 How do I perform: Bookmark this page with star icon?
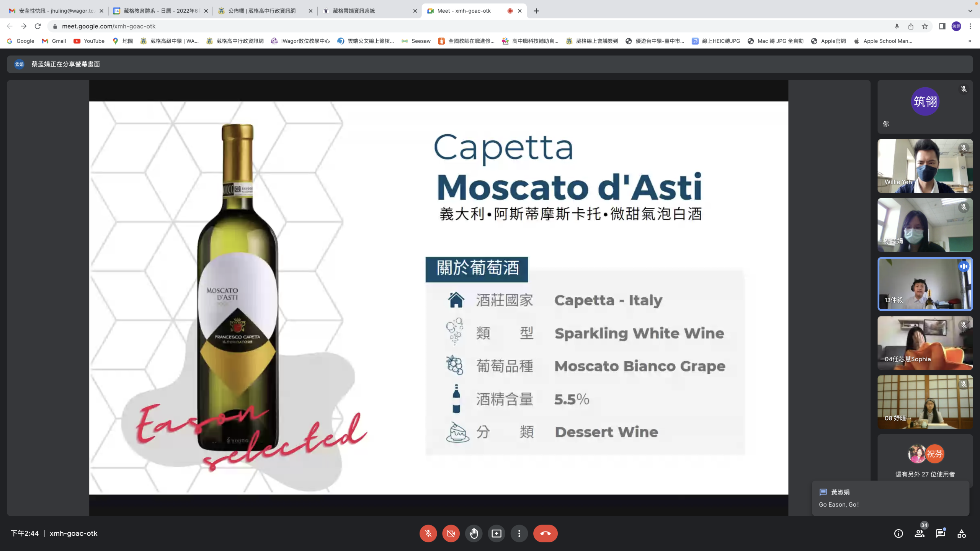925,26
